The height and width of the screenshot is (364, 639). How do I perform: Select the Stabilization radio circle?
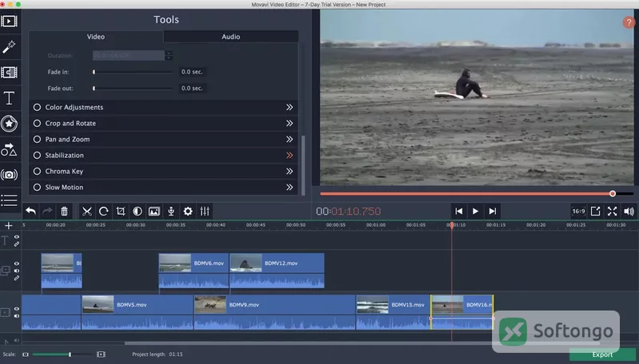point(37,155)
